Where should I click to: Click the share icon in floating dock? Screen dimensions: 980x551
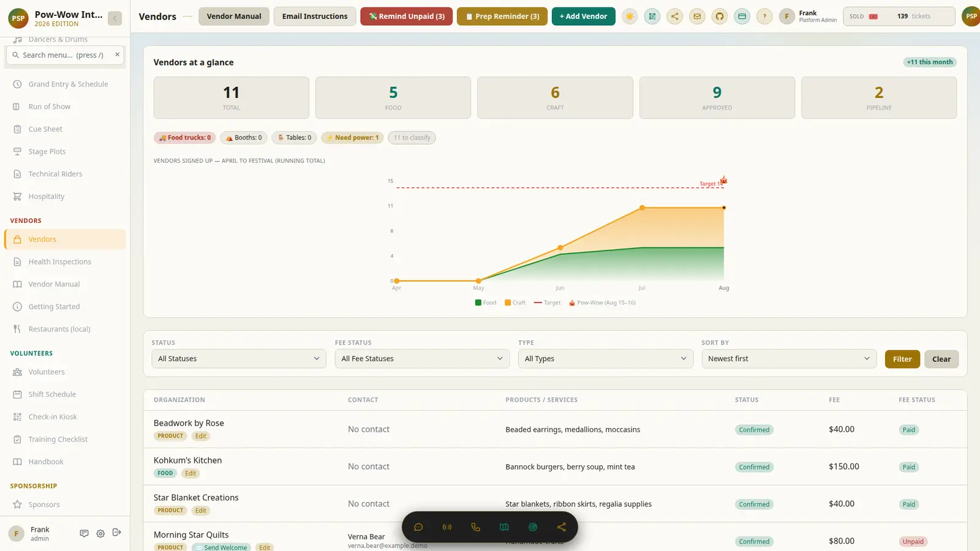561,527
